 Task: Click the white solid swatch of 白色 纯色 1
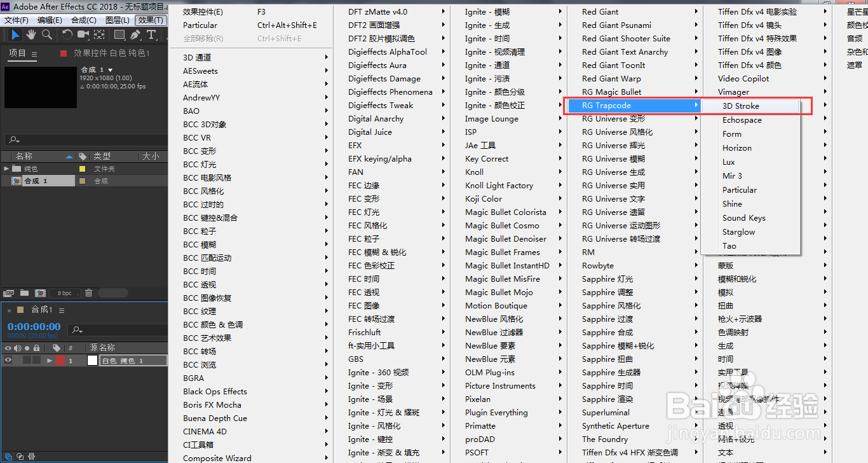click(93, 361)
